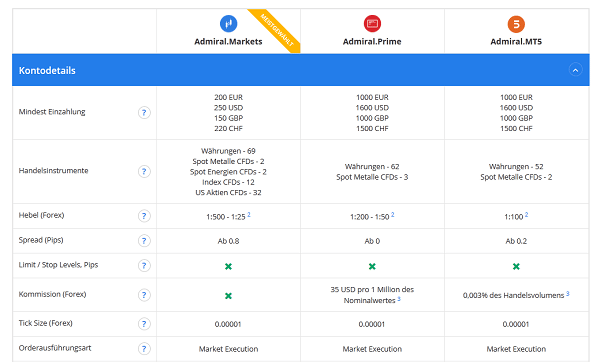The width and height of the screenshot is (600, 362).
Task: Click the US Aktien CFDs - 32 entry
Action: 228,192
